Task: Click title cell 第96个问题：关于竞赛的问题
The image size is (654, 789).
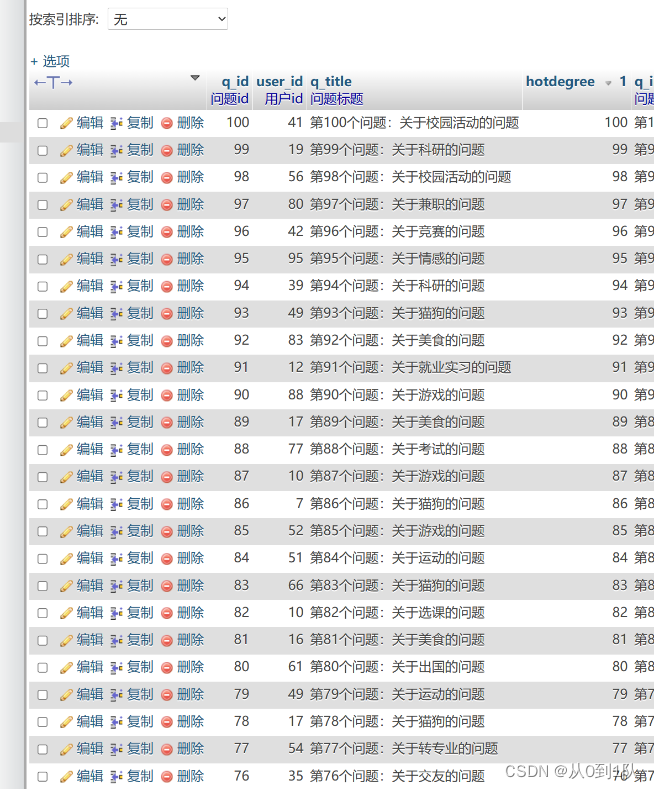Action: coord(397,231)
